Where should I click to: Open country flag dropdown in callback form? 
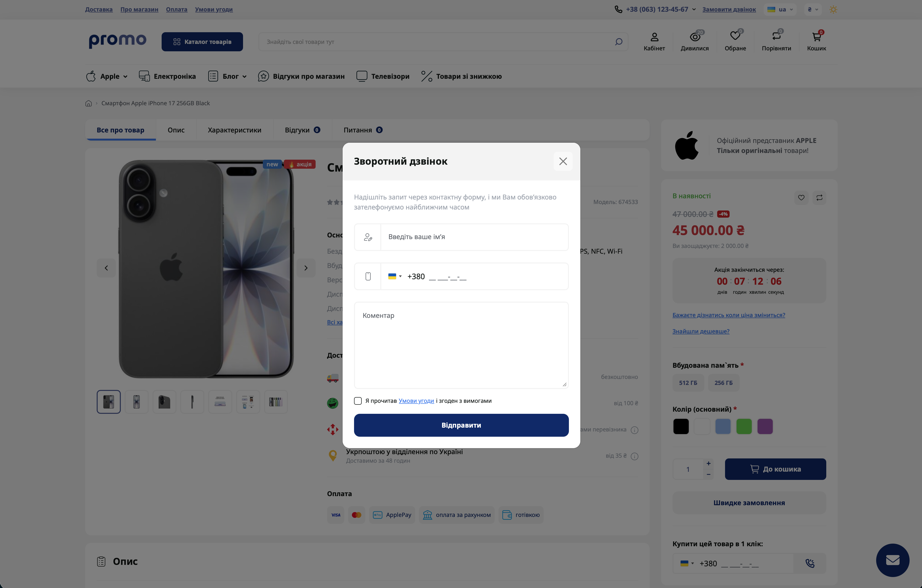point(394,276)
